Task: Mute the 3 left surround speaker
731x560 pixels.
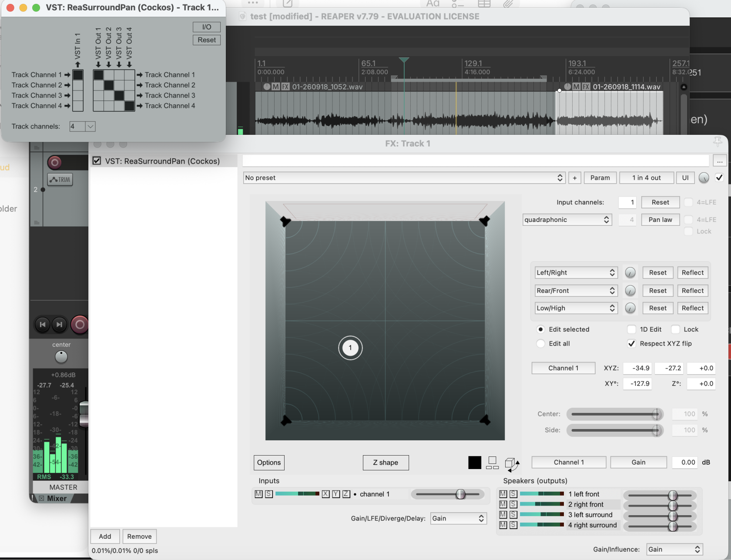Action: click(503, 515)
